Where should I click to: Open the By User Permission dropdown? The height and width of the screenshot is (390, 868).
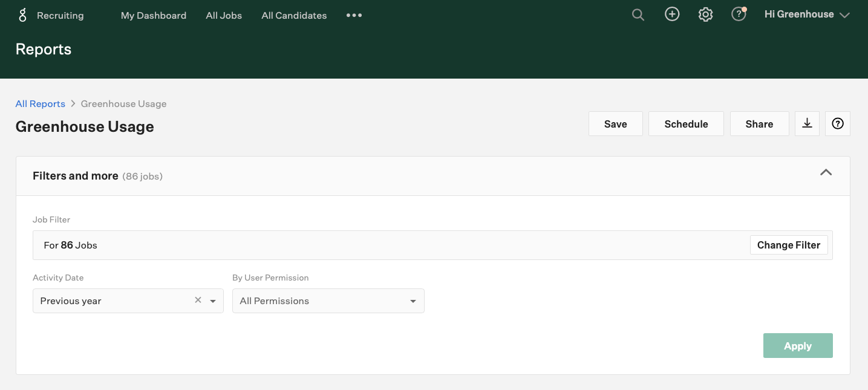pos(328,301)
